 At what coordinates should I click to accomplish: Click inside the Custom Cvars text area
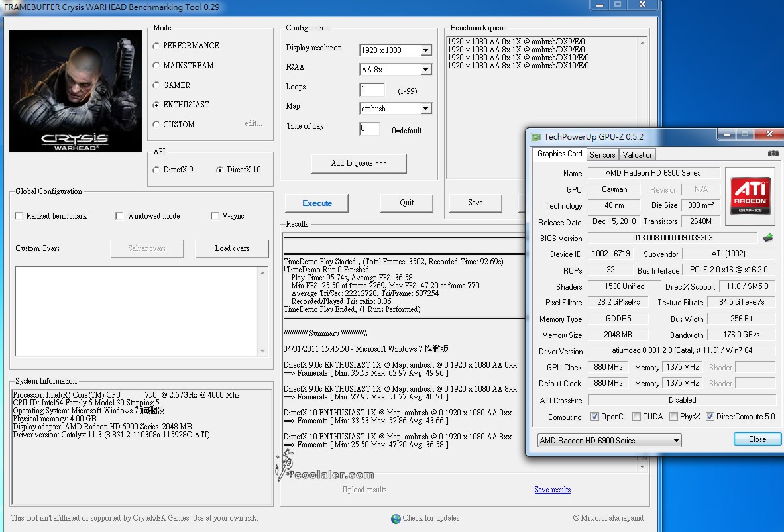coord(137,311)
